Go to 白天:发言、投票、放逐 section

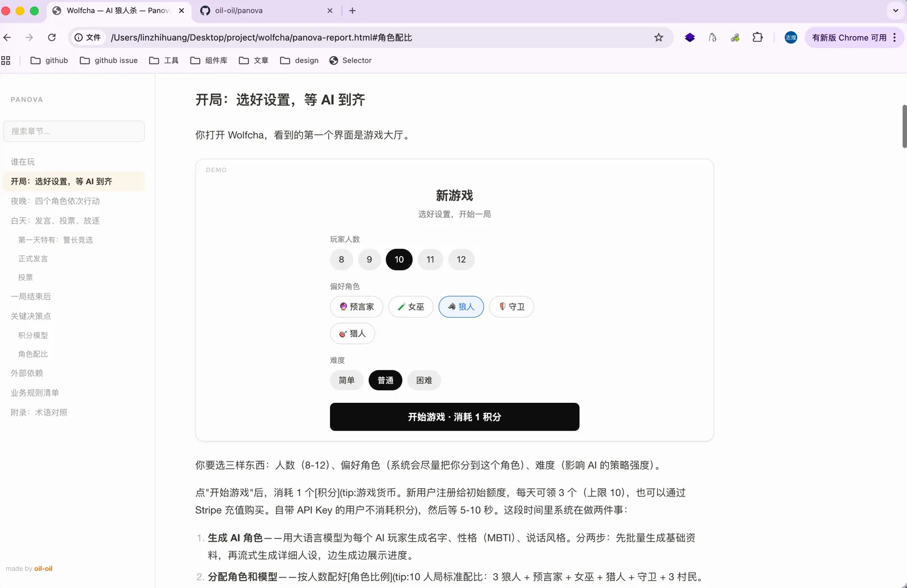pyautogui.click(x=55, y=221)
